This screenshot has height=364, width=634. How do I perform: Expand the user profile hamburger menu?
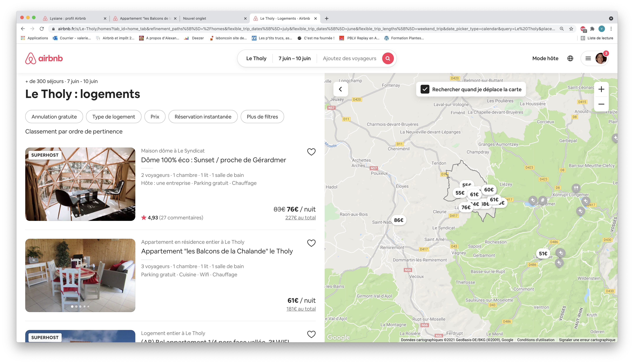coord(588,58)
